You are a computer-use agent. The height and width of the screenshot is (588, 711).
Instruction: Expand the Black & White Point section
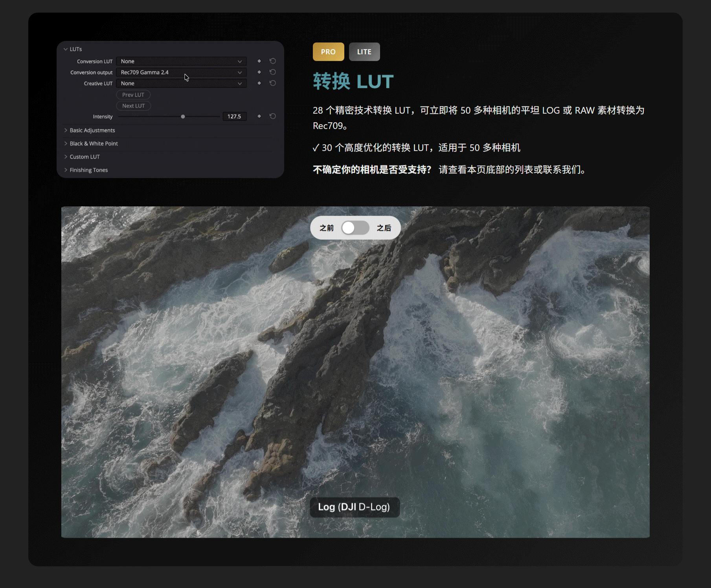click(91, 143)
